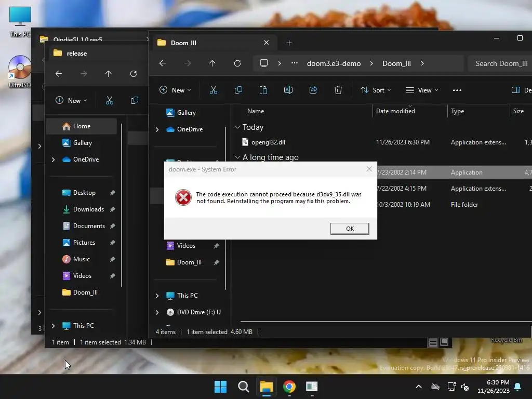Image resolution: width=532 pixels, height=399 pixels.
Task: Expand chevron after Doom_III breadcrumb
Action: click(422, 63)
